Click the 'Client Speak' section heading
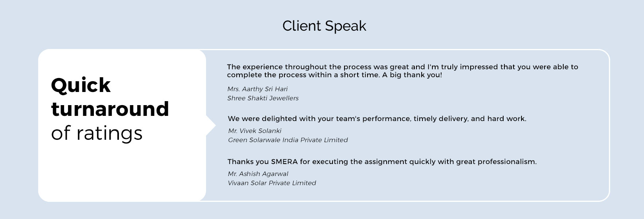 [x=324, y=26]
